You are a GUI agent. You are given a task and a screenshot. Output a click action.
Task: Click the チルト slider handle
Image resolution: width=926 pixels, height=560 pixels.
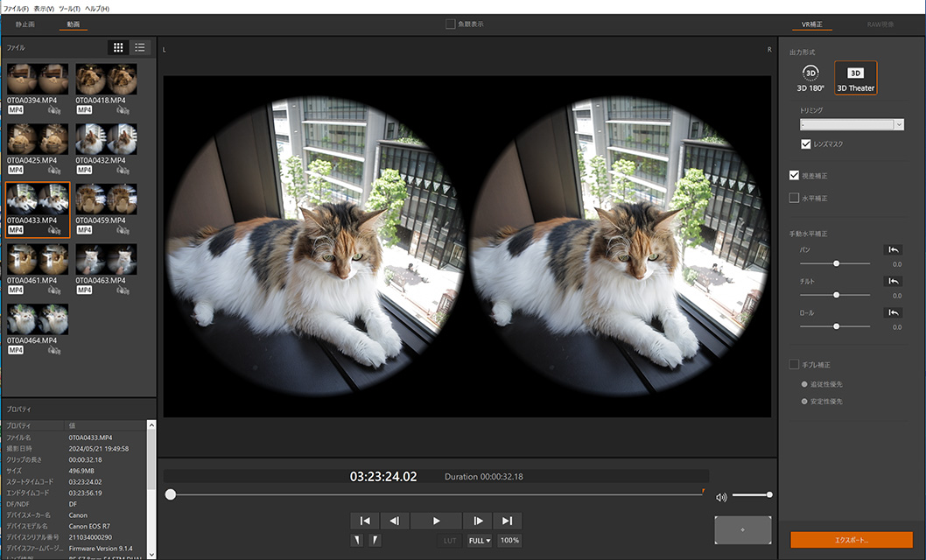[837, 295]
